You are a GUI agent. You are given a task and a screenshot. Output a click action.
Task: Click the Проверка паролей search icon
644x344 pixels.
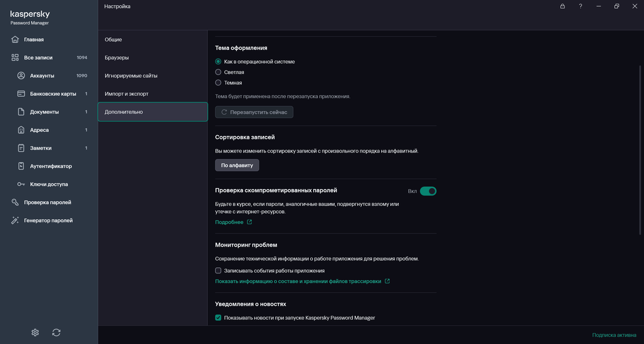15,202
